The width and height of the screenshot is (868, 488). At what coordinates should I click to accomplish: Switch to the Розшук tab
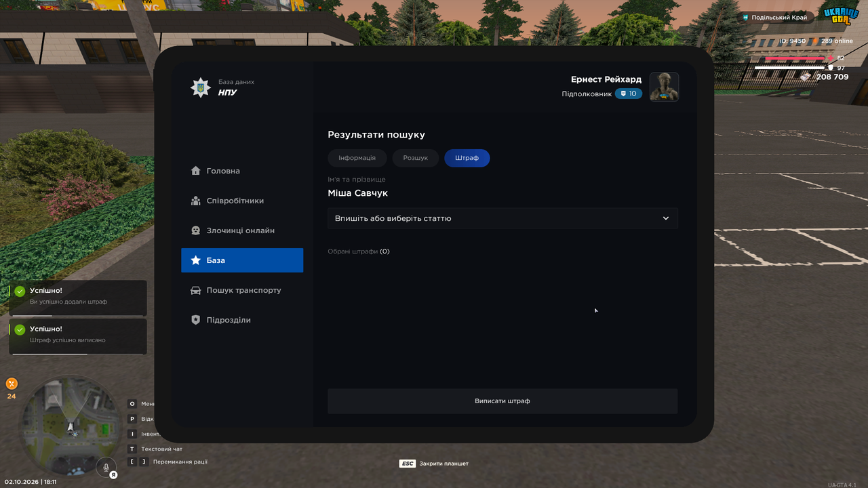(x=416, y=158)
